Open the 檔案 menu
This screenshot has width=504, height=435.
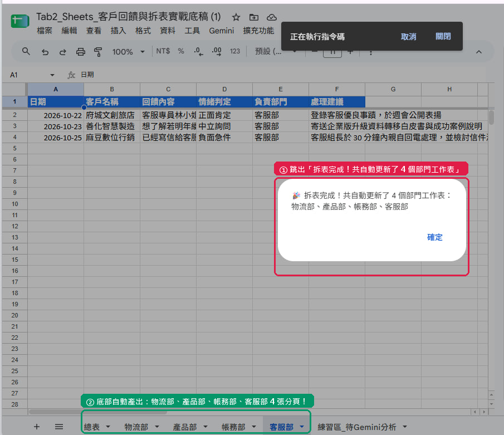[45, 31]
